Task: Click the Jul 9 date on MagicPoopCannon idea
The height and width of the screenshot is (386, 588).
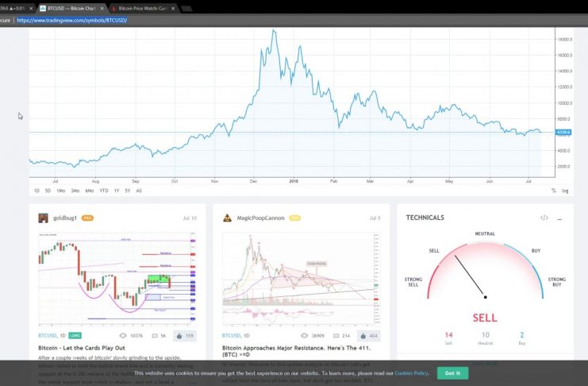Action: (375, 218)
